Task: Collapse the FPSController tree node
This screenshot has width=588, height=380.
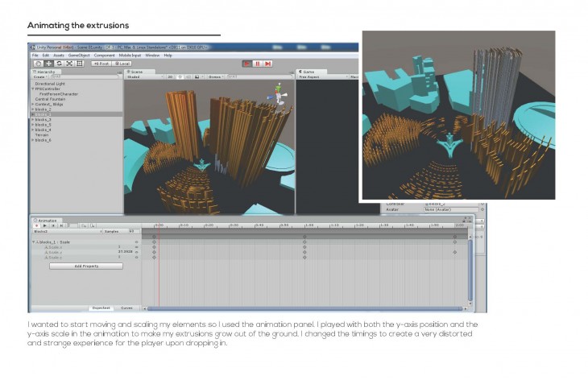Action: [33, 89]
